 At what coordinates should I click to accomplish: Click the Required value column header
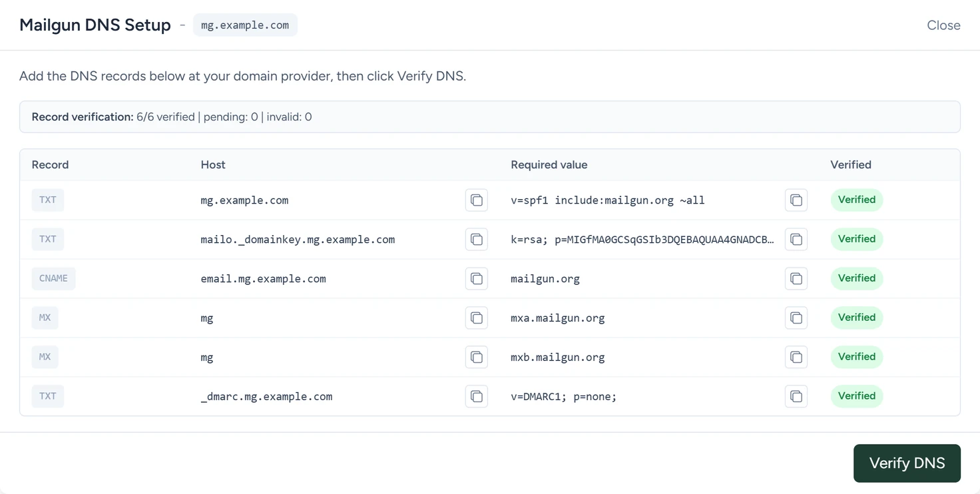point(549,164)
